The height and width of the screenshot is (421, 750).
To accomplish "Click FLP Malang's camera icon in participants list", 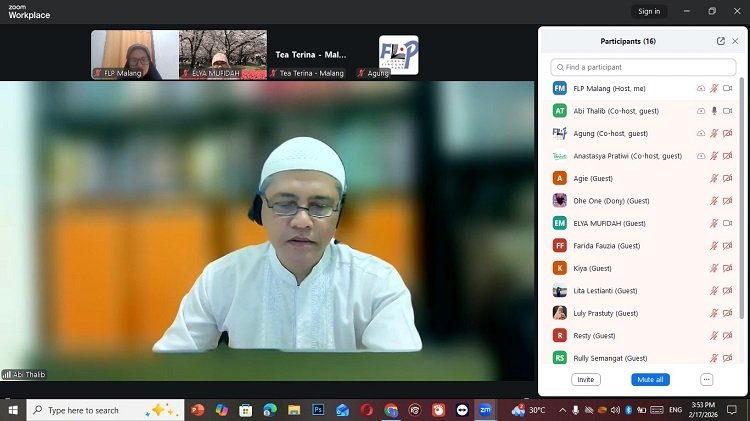I will pos(728,88).
